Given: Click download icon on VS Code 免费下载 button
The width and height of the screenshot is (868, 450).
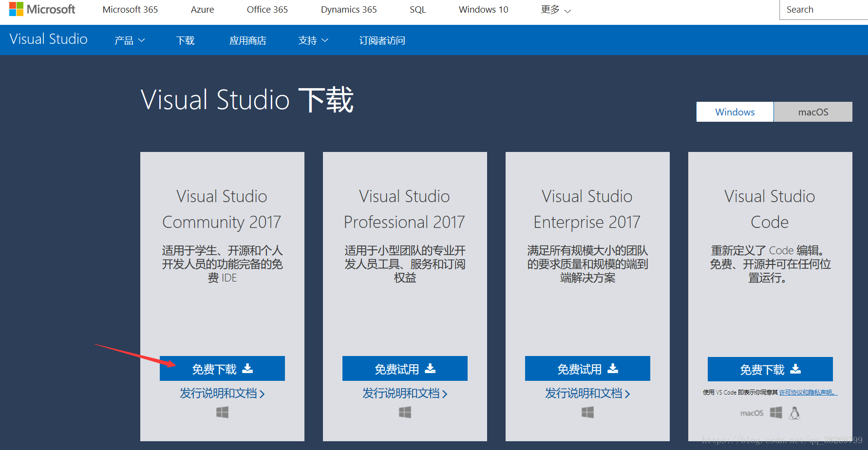Looking at the screenshot, I should coord(795,369).
